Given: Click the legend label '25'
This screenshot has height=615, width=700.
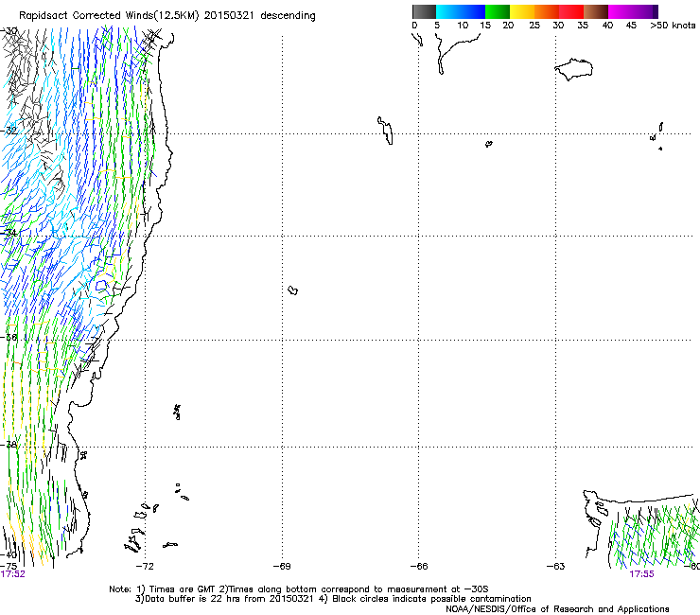Looking at the screenshot, I should click(534, 26).
